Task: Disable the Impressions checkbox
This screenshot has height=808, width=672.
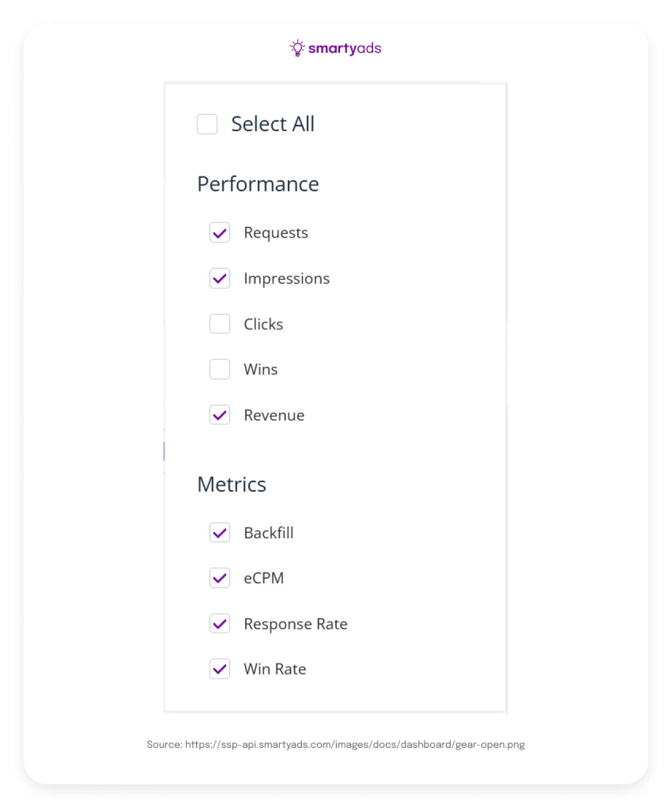Action: [x=220, y=278]
